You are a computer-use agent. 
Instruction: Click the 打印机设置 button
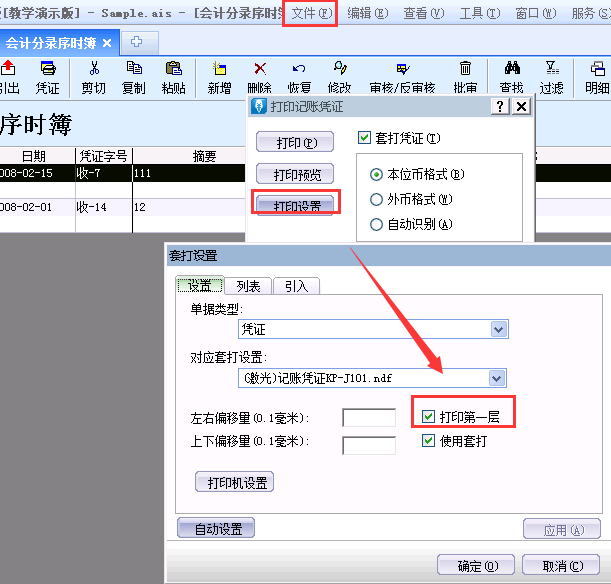point(234,482)
